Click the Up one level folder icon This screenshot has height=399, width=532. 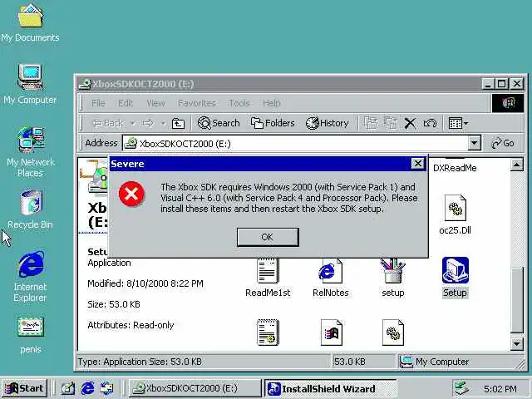[x=178, y=123]
